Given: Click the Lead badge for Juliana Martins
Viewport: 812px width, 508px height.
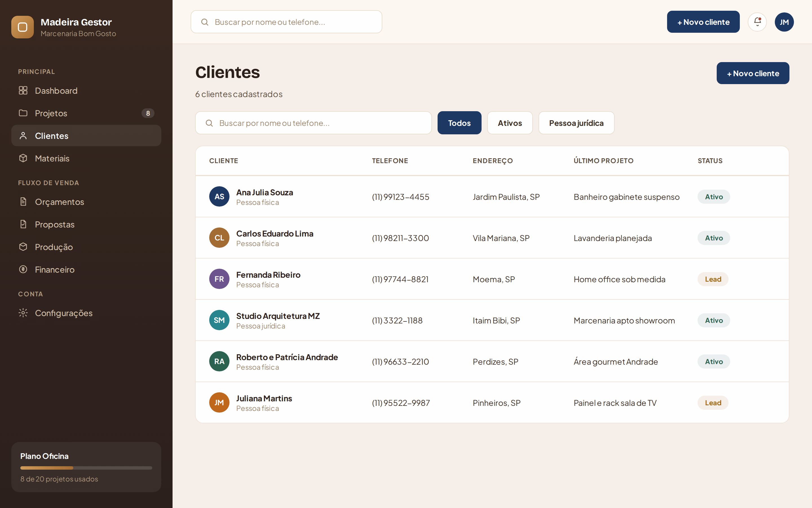Looking at the screenshot, I should [713, 403].
